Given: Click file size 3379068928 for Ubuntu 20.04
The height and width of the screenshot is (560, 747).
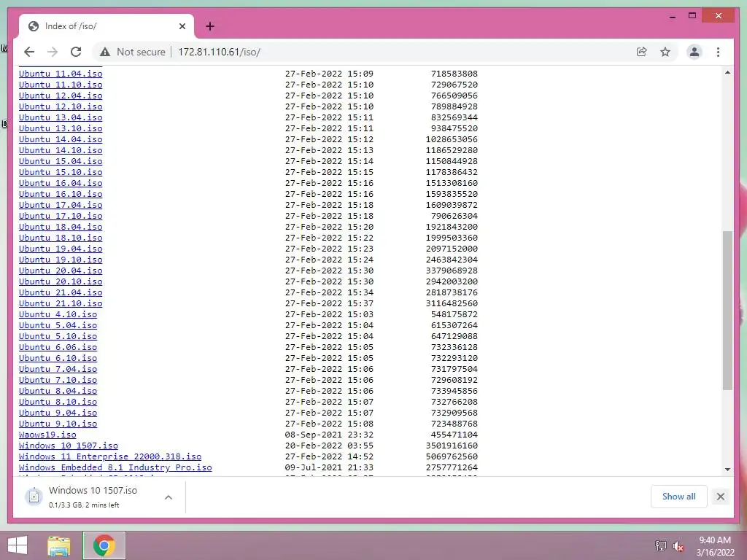Looking at the screenshot, I should 452,271.
